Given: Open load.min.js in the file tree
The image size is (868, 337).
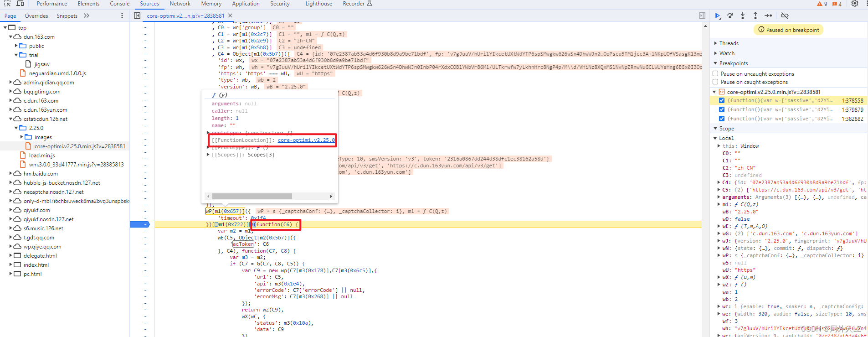Looking at the screenshot, I should point(42,155).
